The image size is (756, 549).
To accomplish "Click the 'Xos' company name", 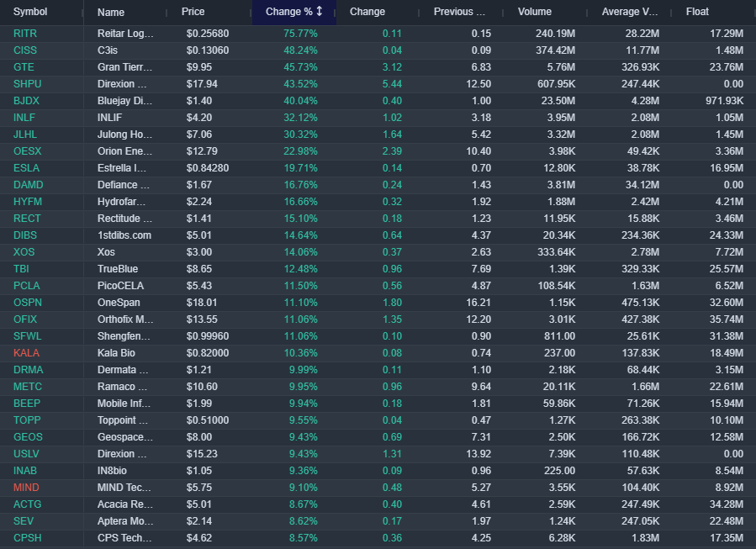I will 106,252.
